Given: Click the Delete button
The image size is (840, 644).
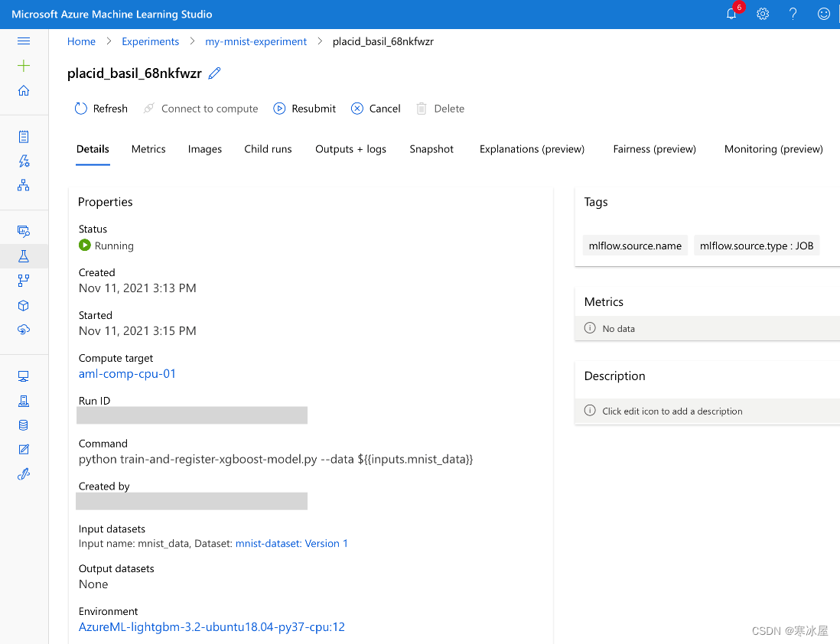Looking at the screenshot, I should click(x=441, y=109).
